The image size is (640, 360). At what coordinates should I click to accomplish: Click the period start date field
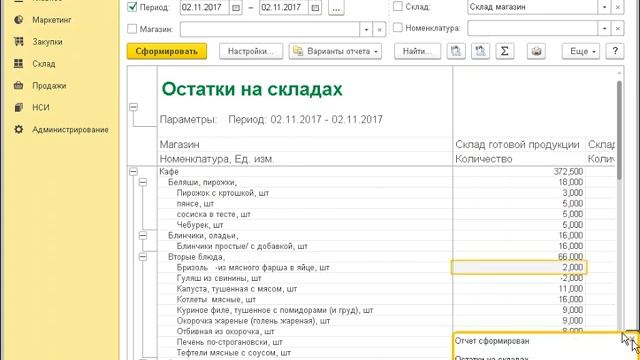(x=205, y=7)
